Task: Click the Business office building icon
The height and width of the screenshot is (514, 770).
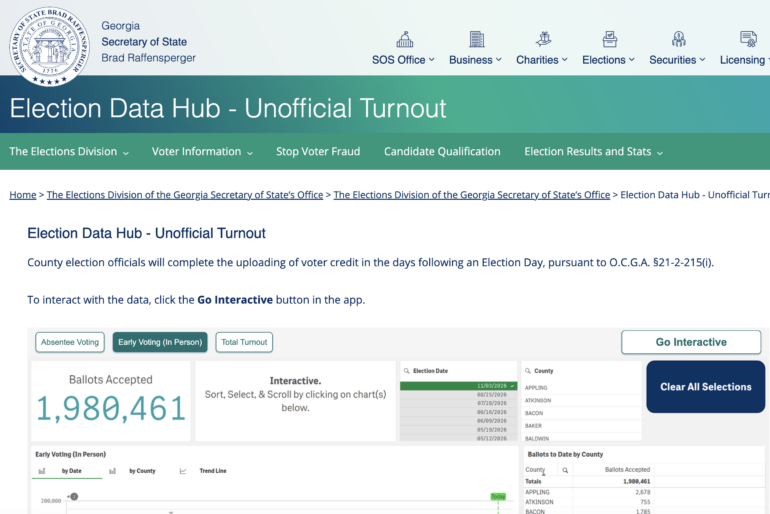Action: (x=476, y=39)
